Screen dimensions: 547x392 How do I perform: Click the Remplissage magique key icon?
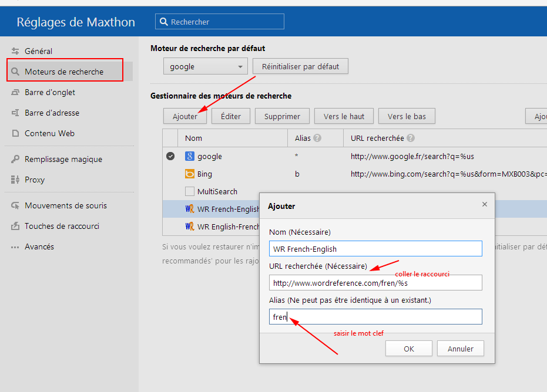click(x=15, y=159)
